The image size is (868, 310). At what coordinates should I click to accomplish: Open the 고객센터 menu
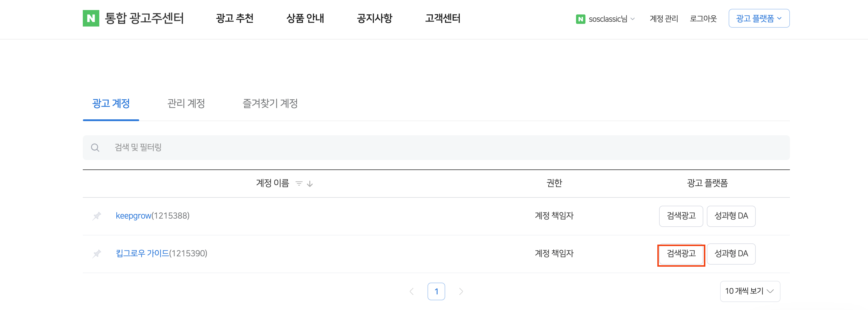pyautogui.click(x=443, y=18)
